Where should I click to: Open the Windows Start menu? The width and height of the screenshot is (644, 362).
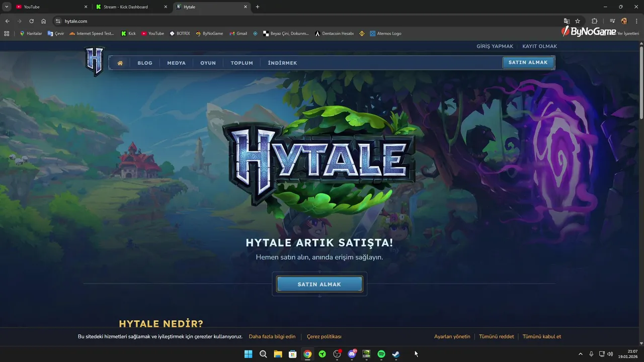click(x=248, y=354)
